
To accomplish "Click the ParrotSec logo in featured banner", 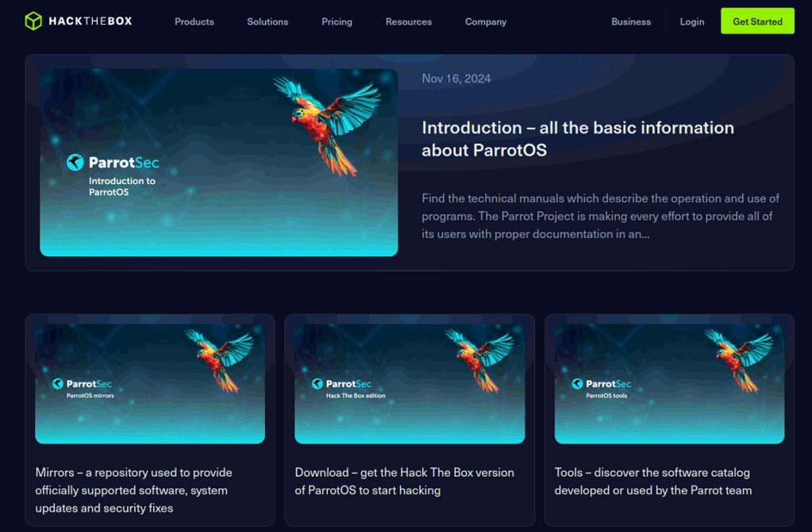I will tap(113, 163).
